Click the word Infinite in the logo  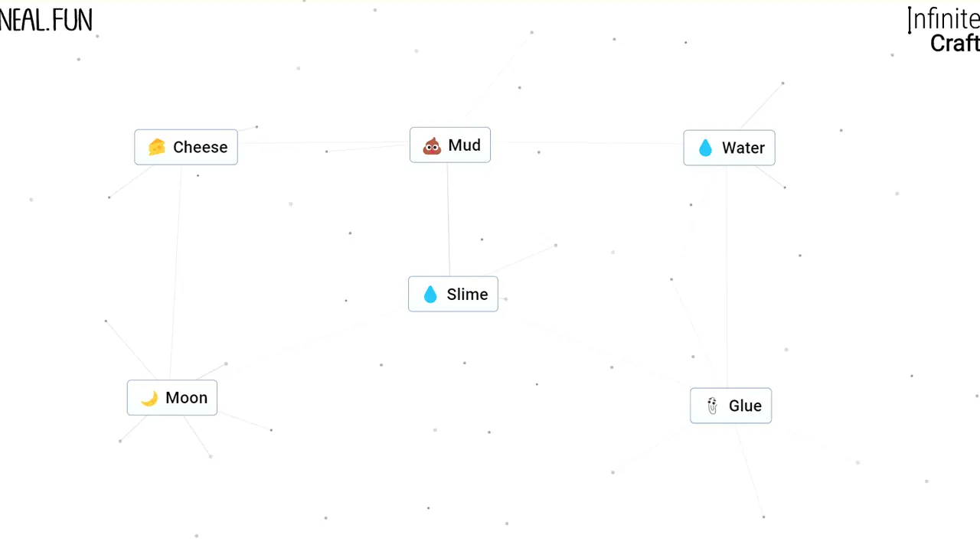[x=944, y=18]
